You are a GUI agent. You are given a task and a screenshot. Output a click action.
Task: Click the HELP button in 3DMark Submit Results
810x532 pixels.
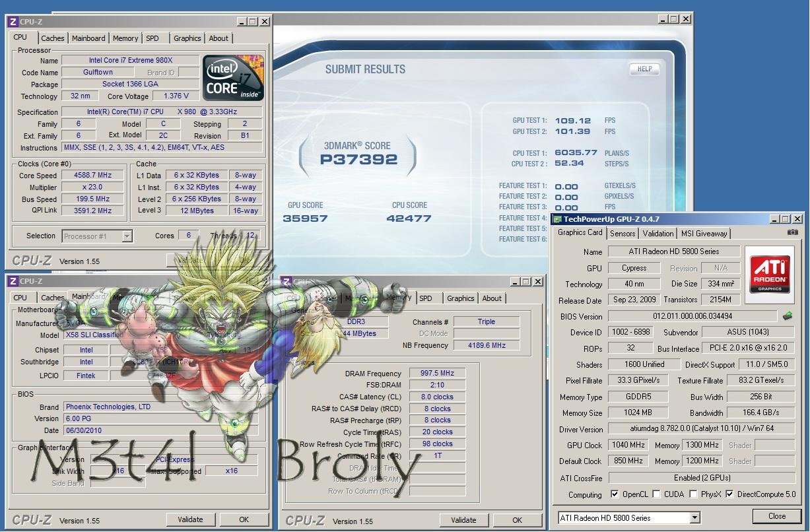(644, 69)
